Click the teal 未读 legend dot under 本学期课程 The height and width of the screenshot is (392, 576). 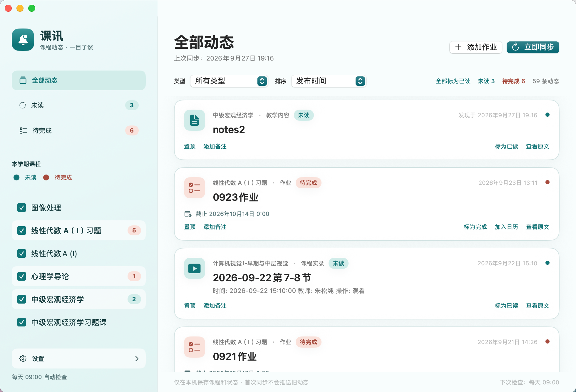click(16, 177)
